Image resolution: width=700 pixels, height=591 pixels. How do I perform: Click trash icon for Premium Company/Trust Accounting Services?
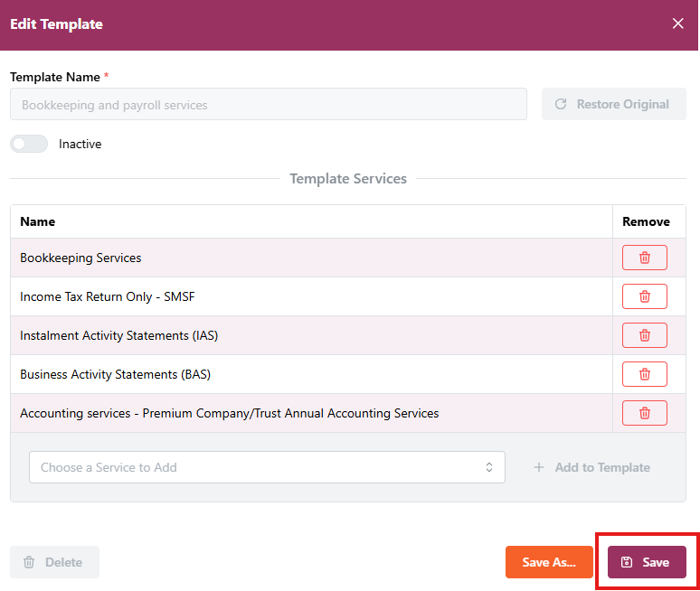[644, 413]
